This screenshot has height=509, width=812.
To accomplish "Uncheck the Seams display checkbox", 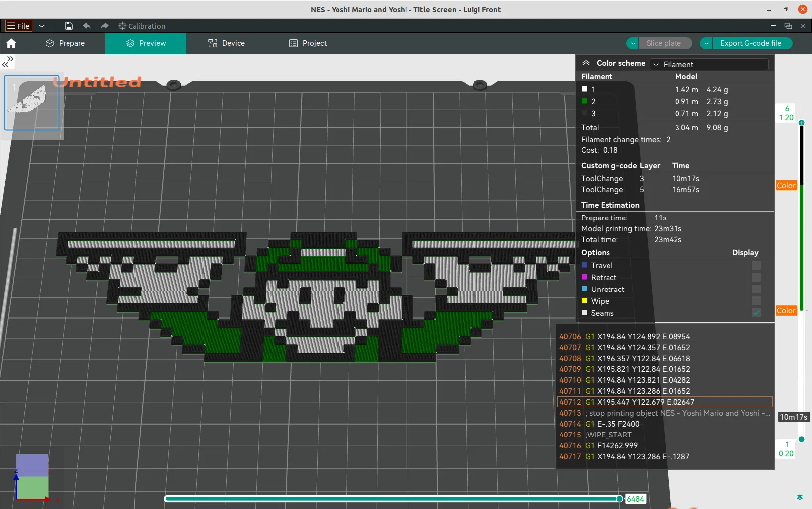I will (x=756, y=313).
